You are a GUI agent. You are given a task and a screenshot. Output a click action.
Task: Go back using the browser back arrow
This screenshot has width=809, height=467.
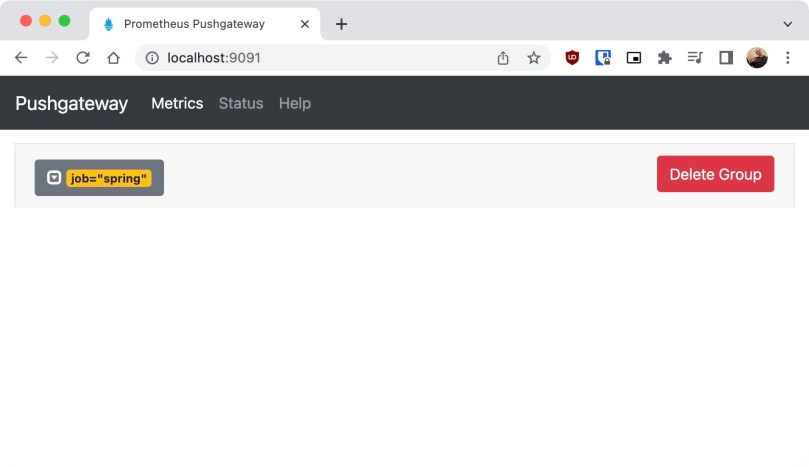point(21,58)
